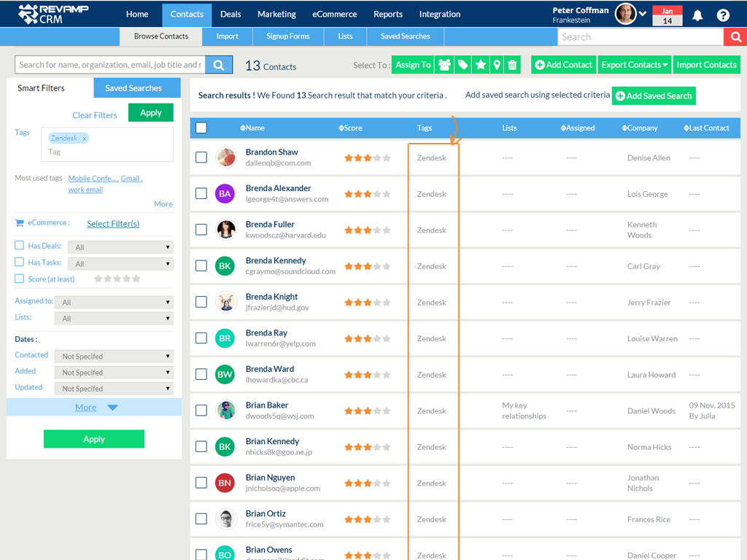Open the Assigned to dropdown filter
The height and width of the screenshot is (560, 747).
point(115,302)
